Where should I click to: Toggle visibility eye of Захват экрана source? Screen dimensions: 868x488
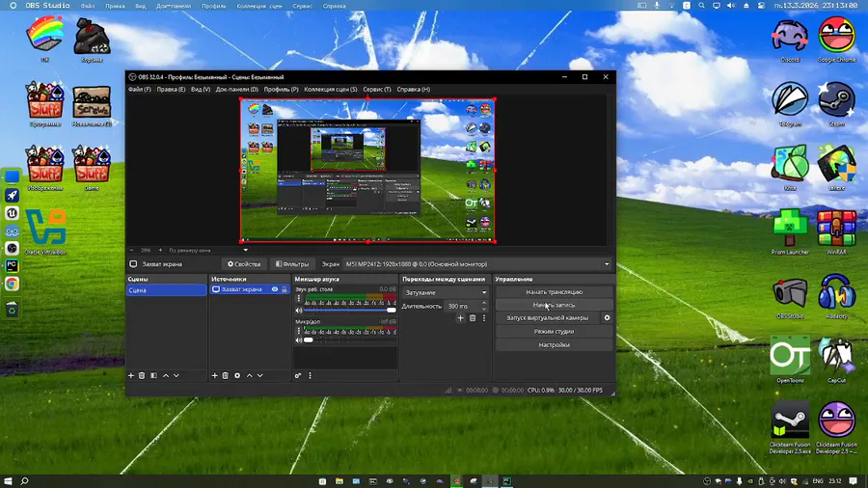pos(275,289)
